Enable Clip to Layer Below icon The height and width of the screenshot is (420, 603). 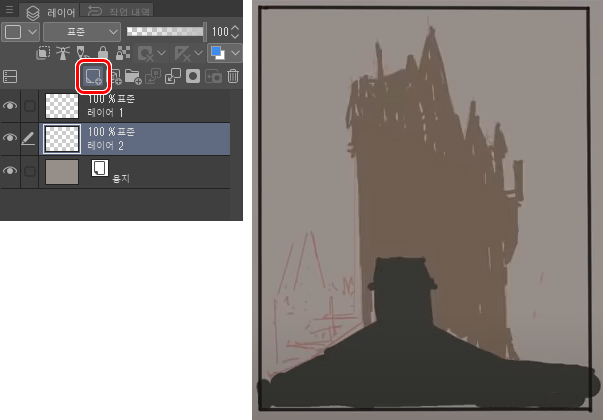(43, 54)
